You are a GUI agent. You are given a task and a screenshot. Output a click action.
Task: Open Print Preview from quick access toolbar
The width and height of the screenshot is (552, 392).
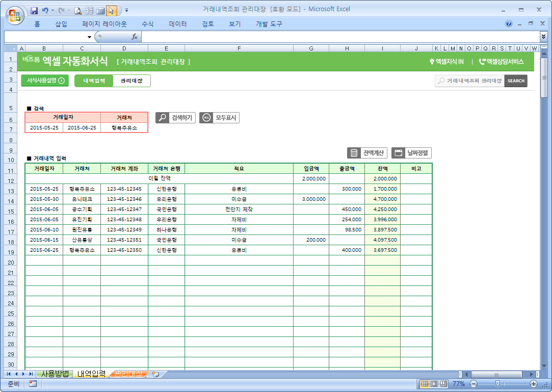pyautogui.click(x=78, y=10)
